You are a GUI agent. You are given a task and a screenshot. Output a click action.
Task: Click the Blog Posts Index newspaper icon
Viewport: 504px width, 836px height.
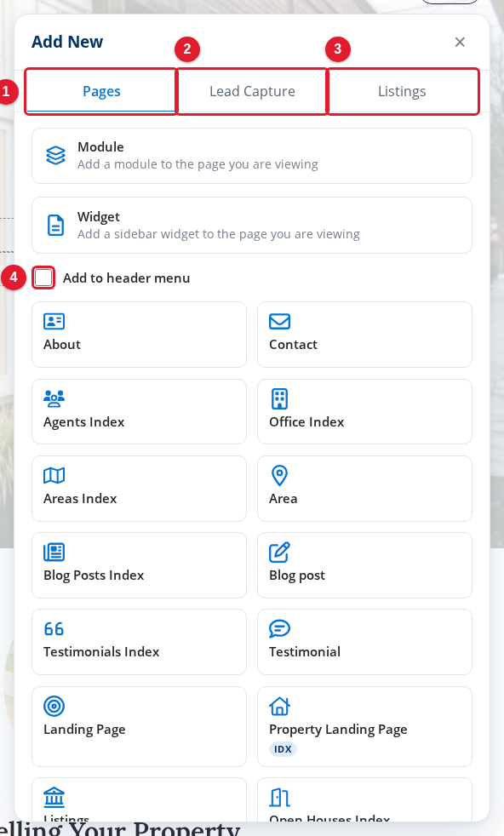(x=54, y=552)
